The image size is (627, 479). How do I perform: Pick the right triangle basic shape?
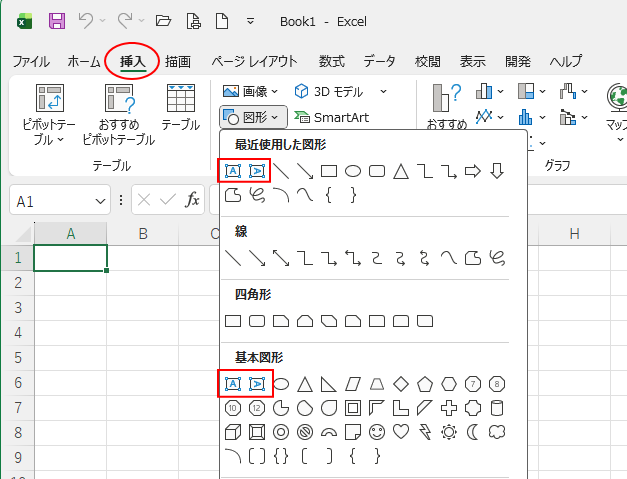[x=329, y=384]
